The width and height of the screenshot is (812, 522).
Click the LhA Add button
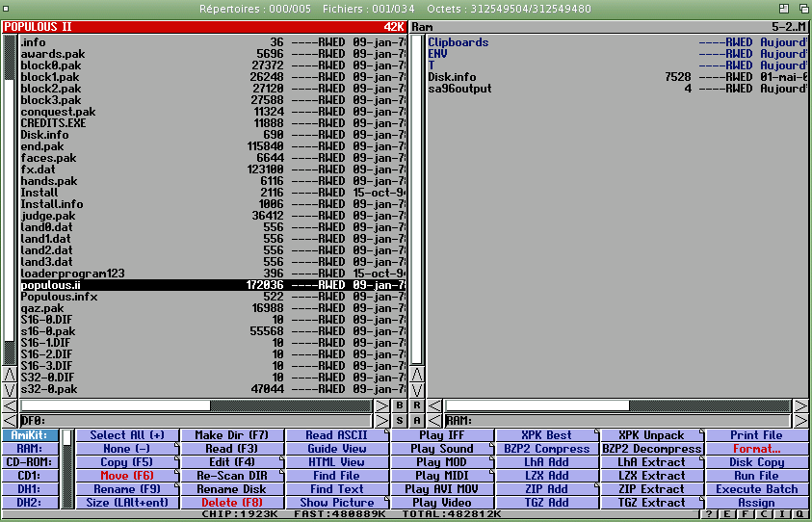[x=547, y=462]
